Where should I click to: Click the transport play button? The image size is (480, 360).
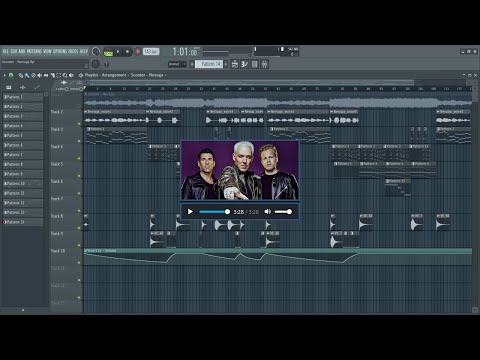coord(118,52)
